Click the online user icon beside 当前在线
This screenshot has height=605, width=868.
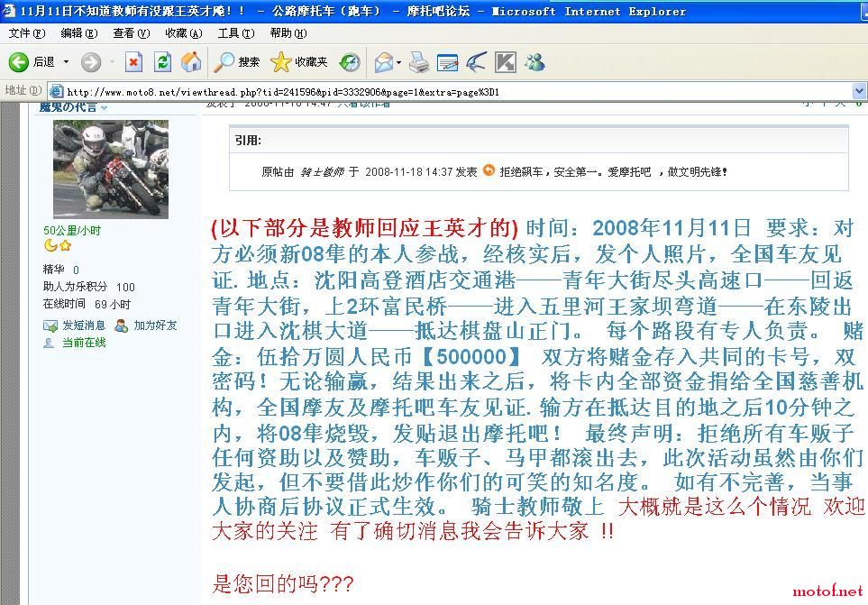[x=49, y=344]
